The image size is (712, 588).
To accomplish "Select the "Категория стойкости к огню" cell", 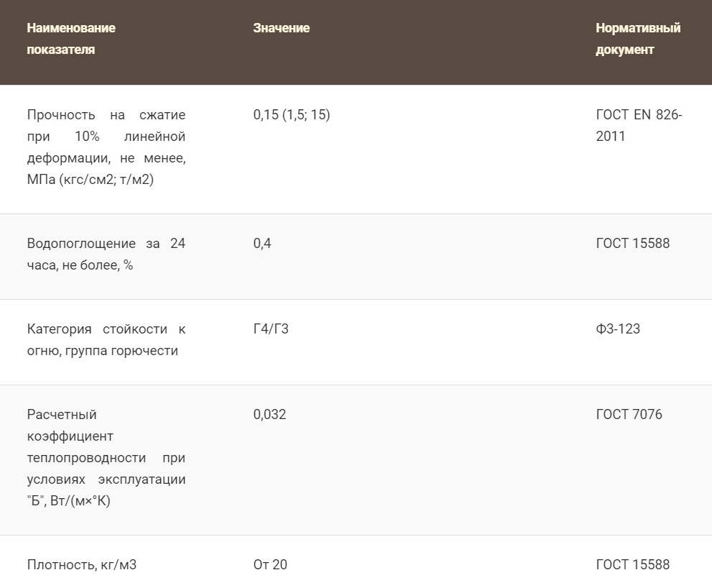I will (x=106, y=340).
